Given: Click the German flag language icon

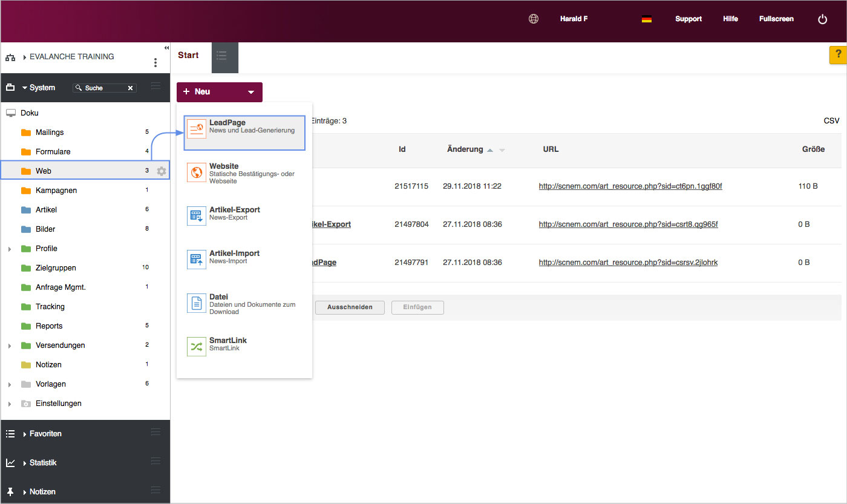Looking at the screenshot, I should (x=646, y=19).
